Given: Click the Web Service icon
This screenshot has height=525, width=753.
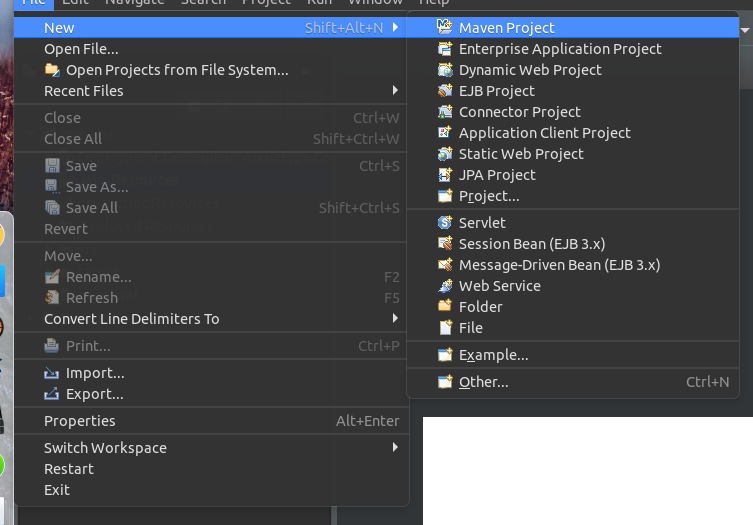Looking at the screenshot, I should tap(445, 285).
